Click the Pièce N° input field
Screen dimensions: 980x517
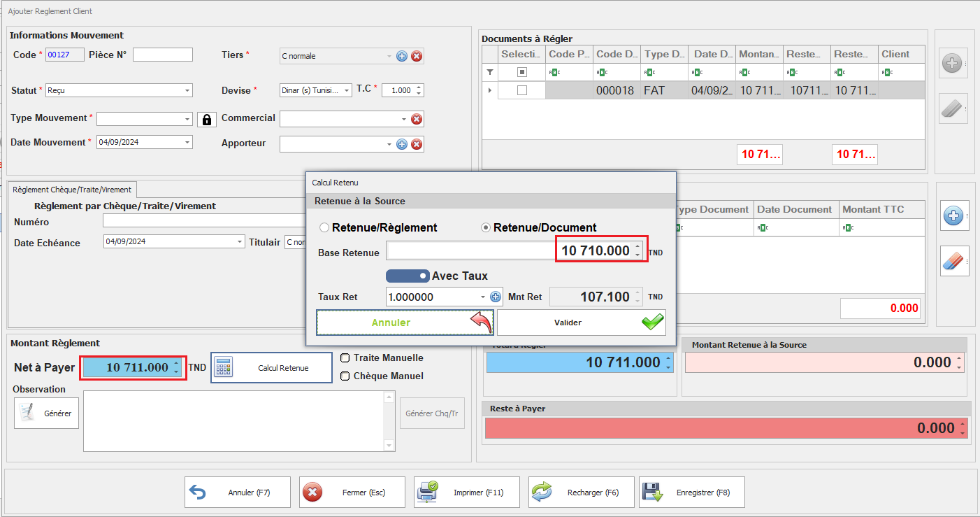[162, 55]
